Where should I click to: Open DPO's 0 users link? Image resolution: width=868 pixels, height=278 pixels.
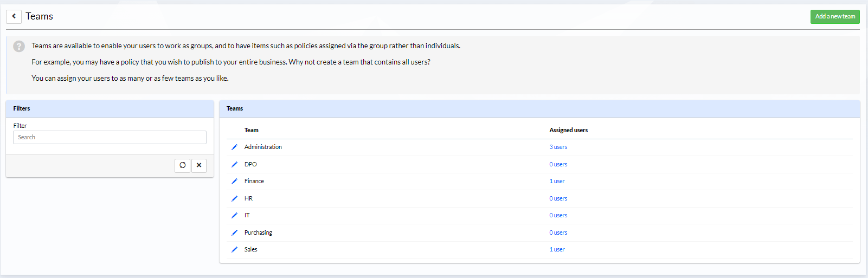click(558, 164)
